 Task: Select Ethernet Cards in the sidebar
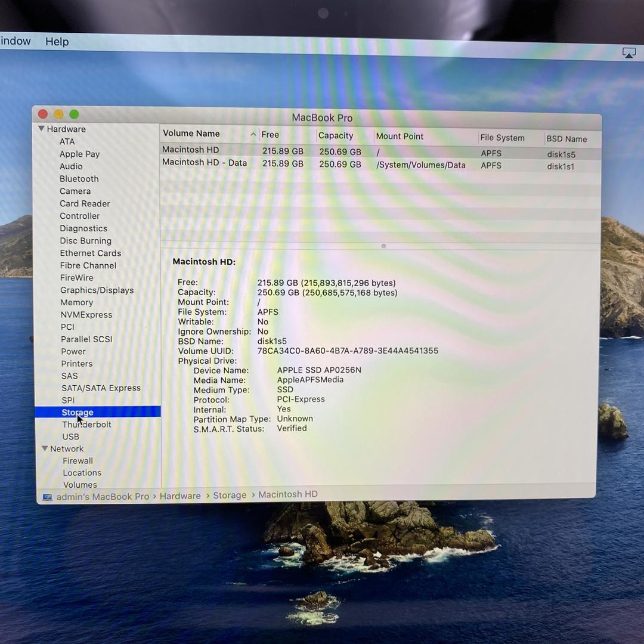pyautogui.click(x=91, y=253)
